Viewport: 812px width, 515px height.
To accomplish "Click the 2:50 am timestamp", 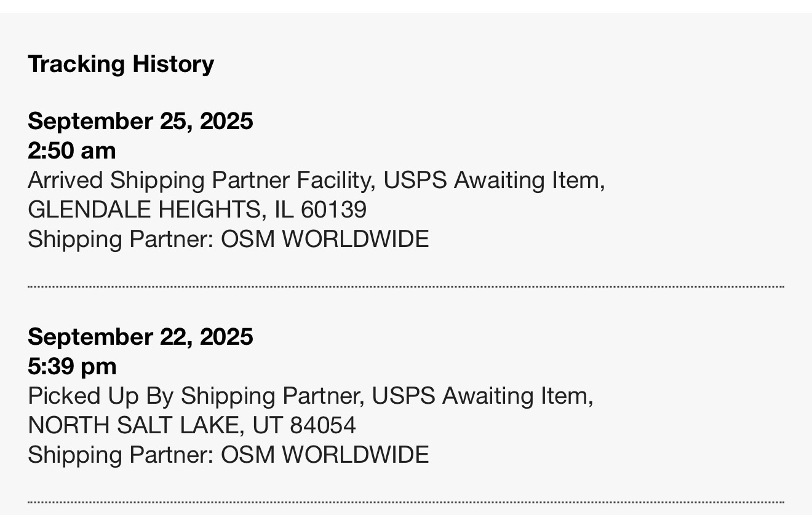I will coord(72,151).
